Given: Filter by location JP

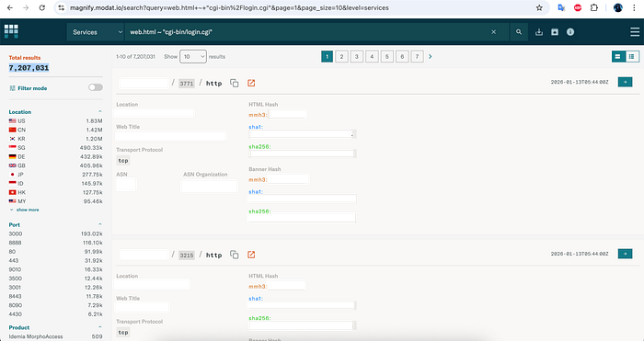Looking at the screenshot, I should coord(55,175).
